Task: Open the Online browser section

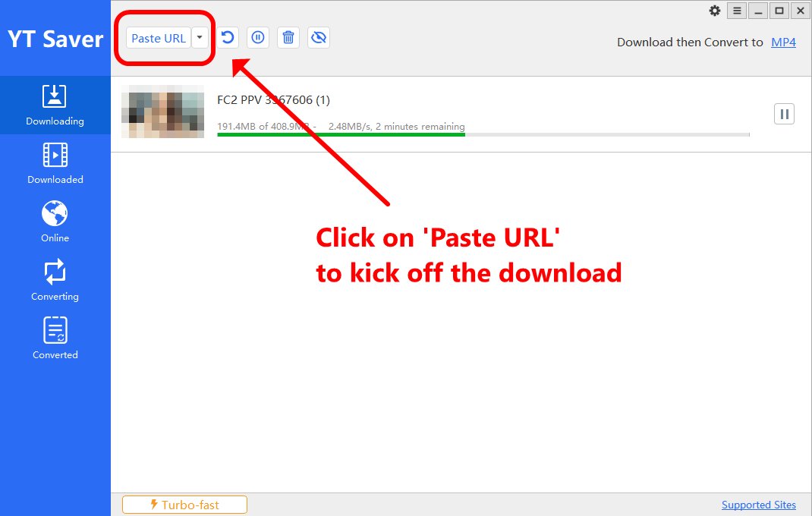Action: click(55, 222)
